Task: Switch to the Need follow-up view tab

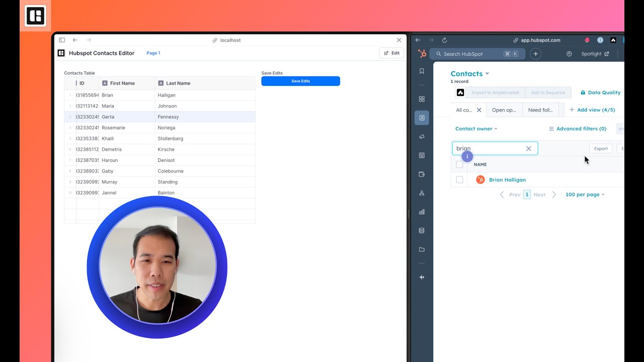Action: (x=540, y=110)
